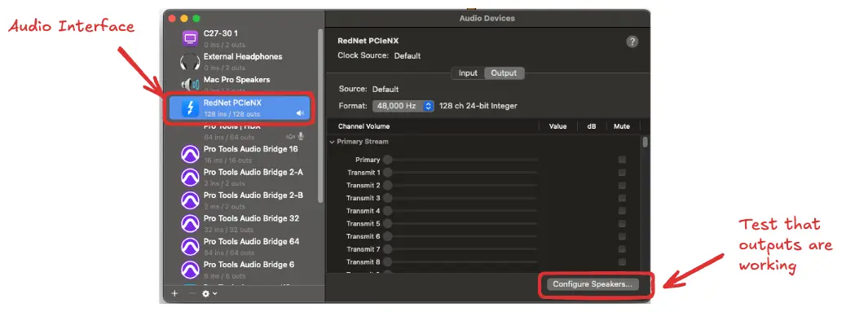This screenshot has height=312, width=868.
Task: Select the 'Pro Tools Audio Bridge 16' device name
Action: pos(251,149)
